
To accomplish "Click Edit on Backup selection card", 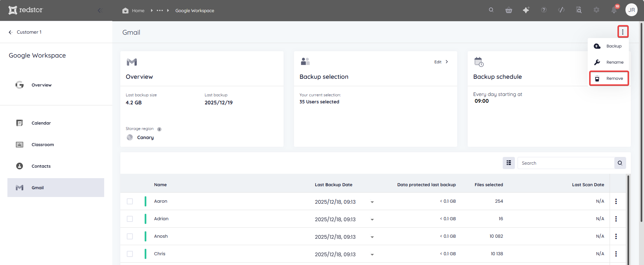I will (441, 62).
